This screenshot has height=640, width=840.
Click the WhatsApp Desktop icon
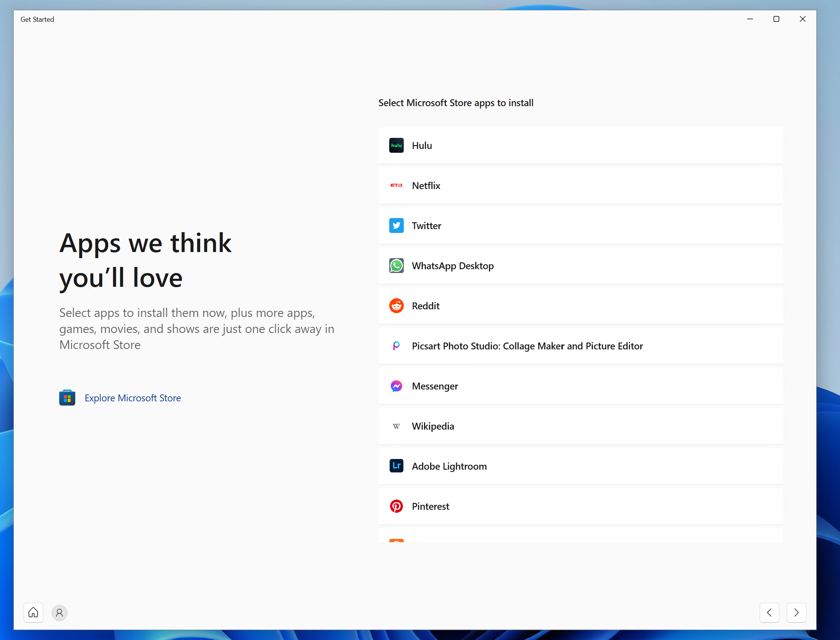396,266
